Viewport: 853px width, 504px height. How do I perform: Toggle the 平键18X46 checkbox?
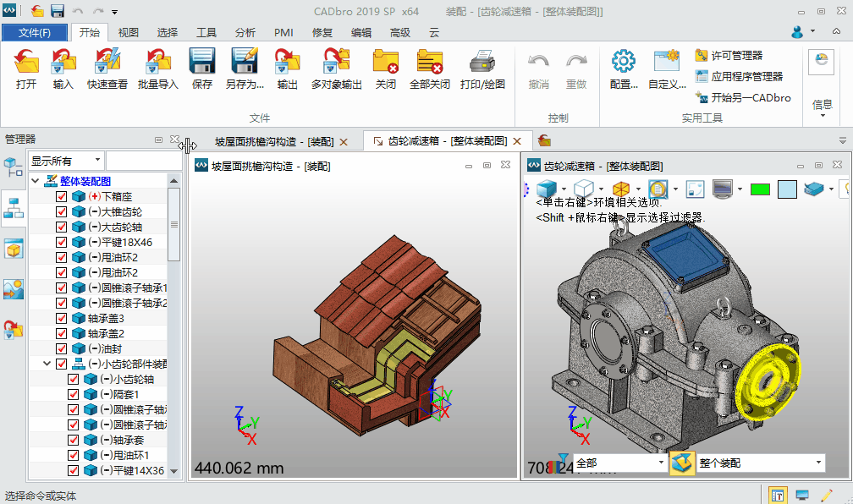point(62,242)
